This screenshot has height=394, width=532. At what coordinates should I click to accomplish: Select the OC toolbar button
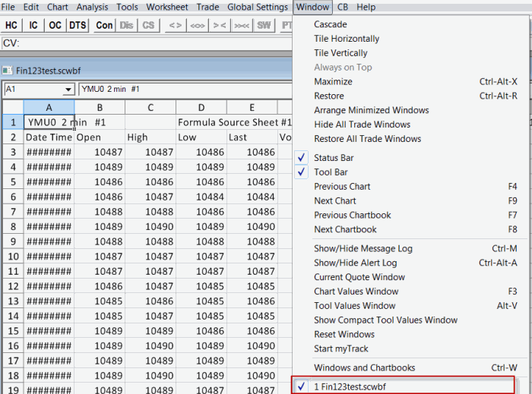55,25
